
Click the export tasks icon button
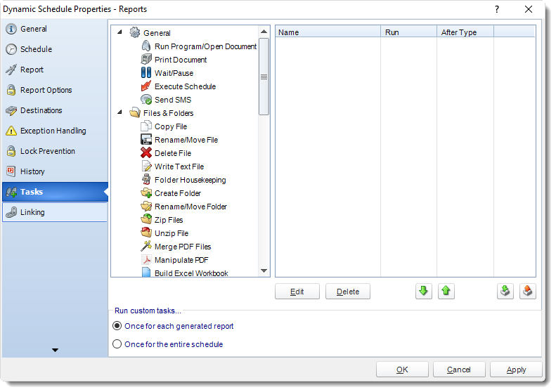coord(528,292)
